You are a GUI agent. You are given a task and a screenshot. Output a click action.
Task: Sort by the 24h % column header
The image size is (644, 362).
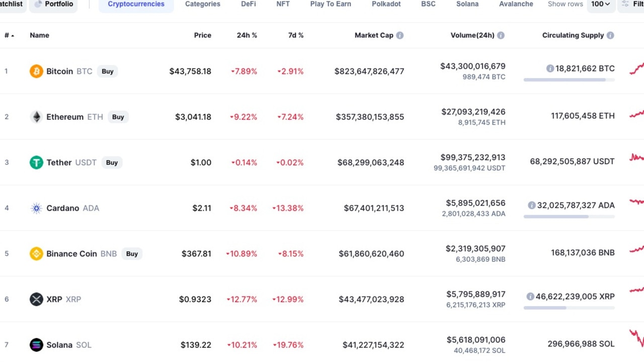[247, 35]
